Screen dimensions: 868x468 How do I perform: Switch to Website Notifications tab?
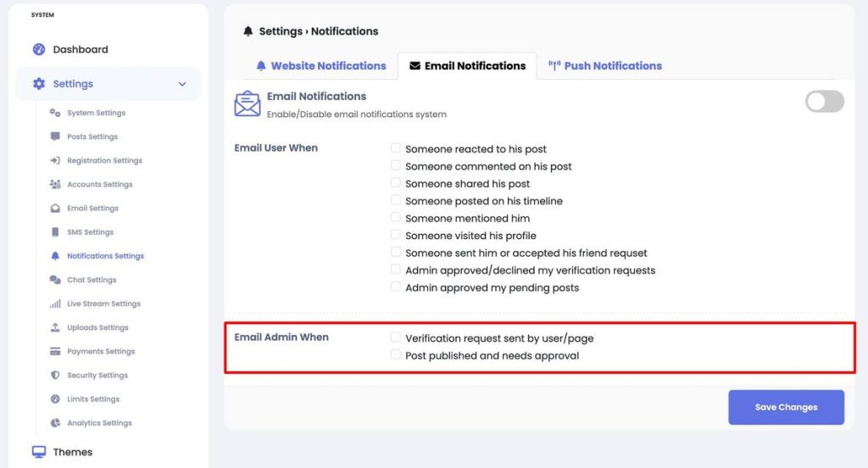pos(320,66)
